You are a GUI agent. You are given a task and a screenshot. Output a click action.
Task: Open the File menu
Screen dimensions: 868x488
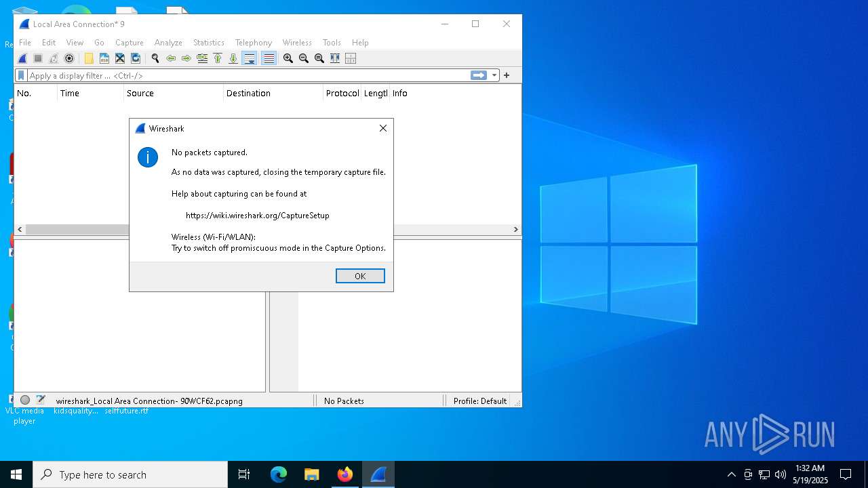[x=25, y=42]
